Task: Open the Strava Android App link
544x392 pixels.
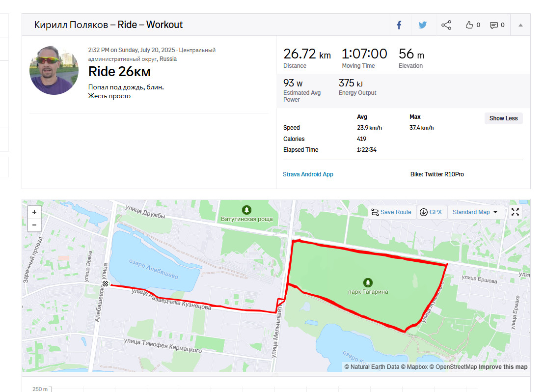Action: click(308, 174)
